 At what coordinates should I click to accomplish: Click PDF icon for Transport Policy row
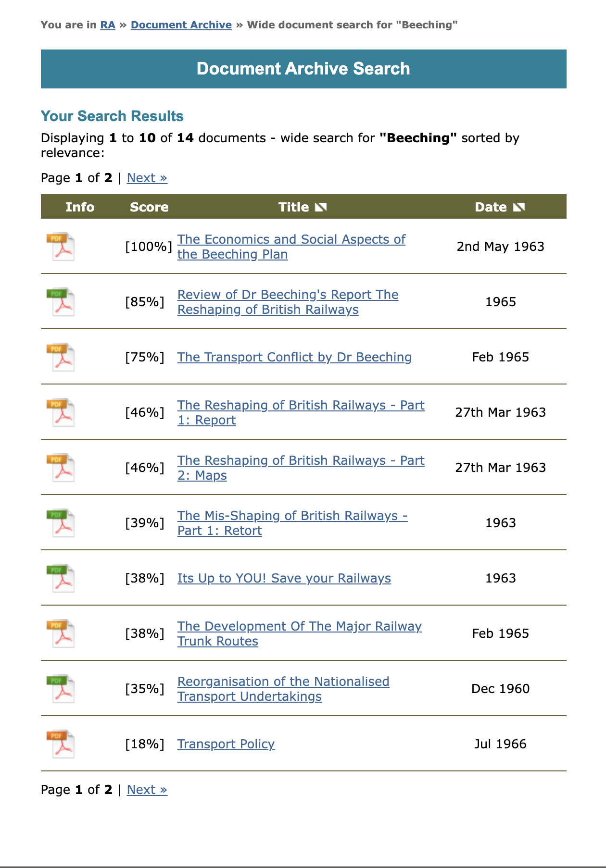click(61, 744)
